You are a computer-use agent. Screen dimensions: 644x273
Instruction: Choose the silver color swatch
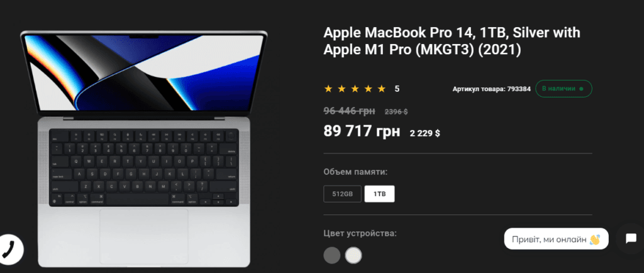pyautogui.click(x=353, y=255)
